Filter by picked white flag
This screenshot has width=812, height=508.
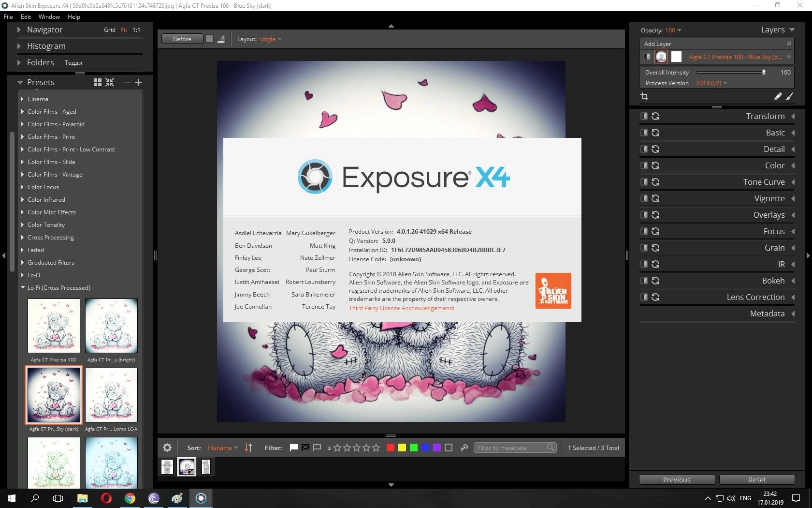293,448
